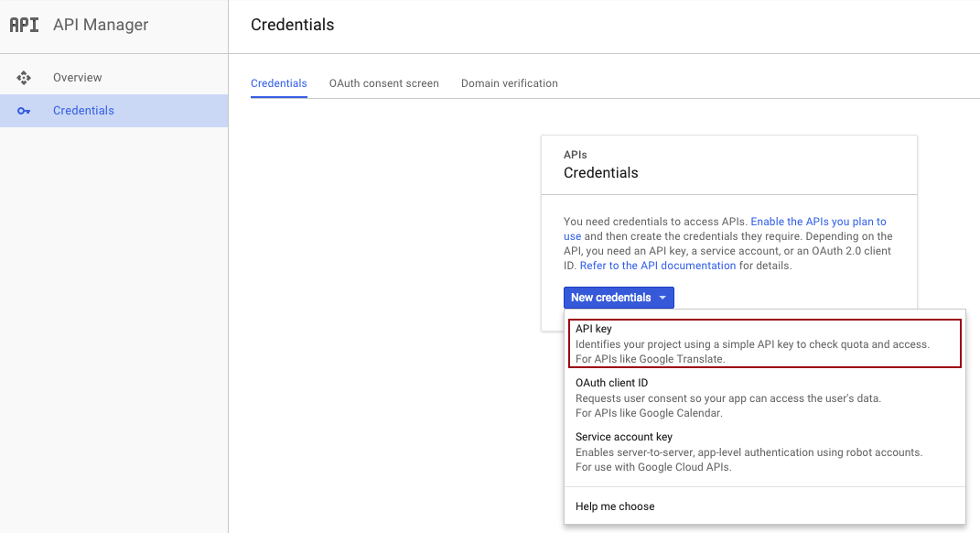Switch to the OAuth consent screen tab
This screenshot has width=980, height=533.
coord(383,83)
